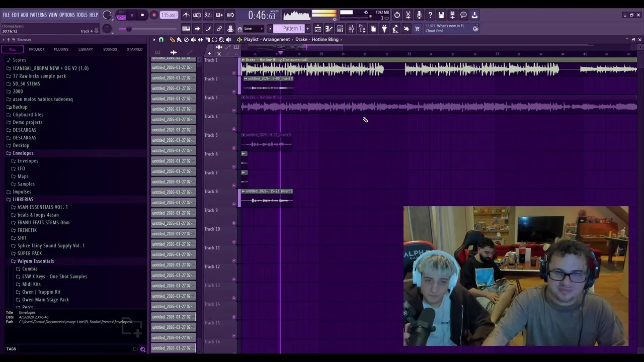
Task: Open the FL shop cart icon
Action: (x=417, y=29)
